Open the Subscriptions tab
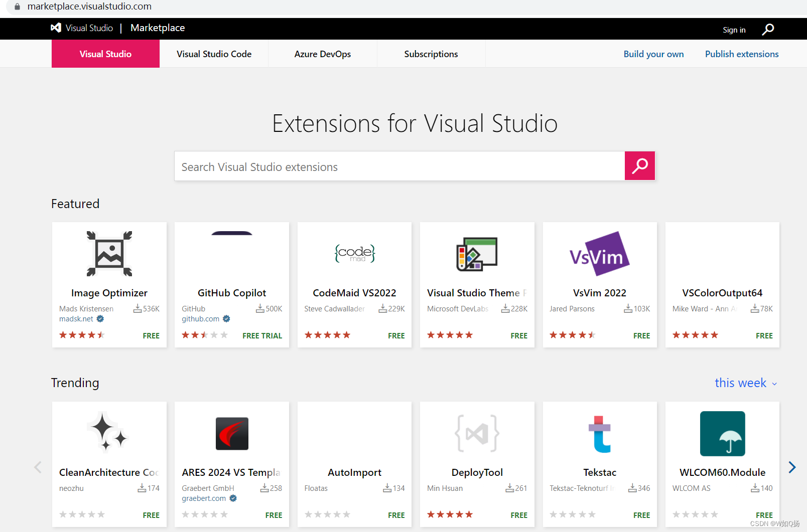Viewport: 807px width, 532px height. [x=431, y=54]
